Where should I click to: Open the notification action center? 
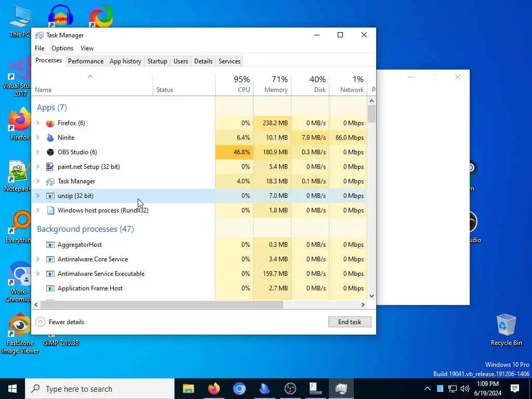pyautogui.click(x=515, y=389)
